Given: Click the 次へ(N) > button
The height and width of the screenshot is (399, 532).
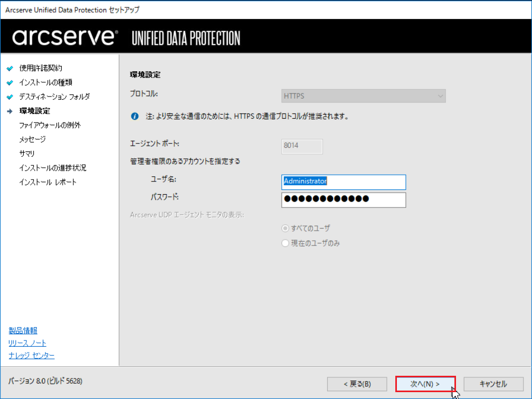Looking at the screenshot, I should coord(425,384).
